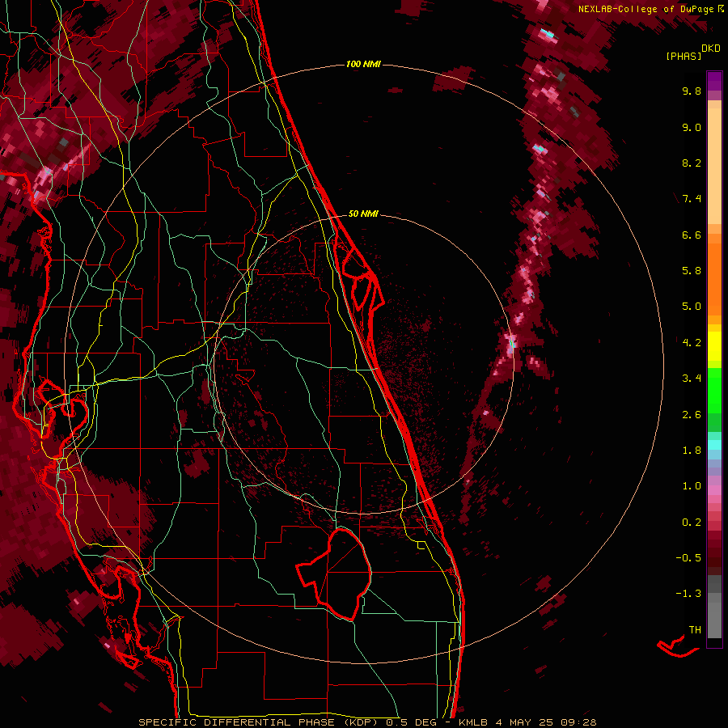Click the 6.6 legend value
728x728 pixels.
(x=692, y=235)
